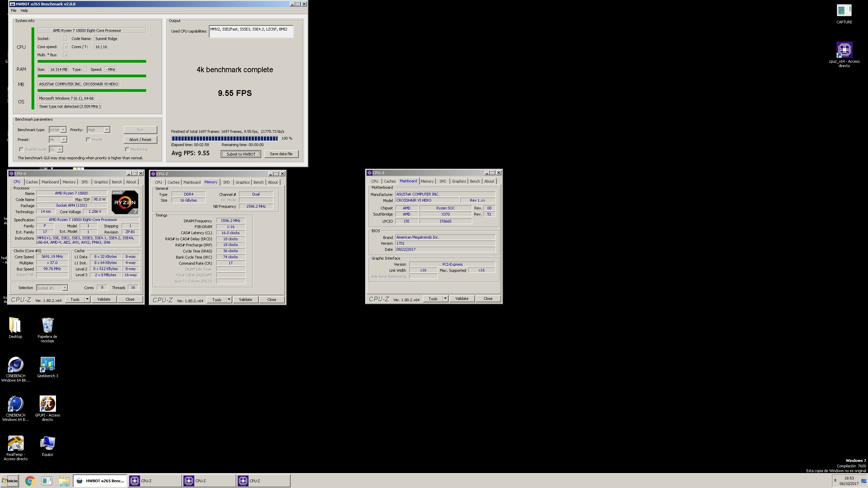868x488 pixels.
Task: Open the Help menu in HWBOT x265
Action: pyautogui.click(x=24, y=11)
